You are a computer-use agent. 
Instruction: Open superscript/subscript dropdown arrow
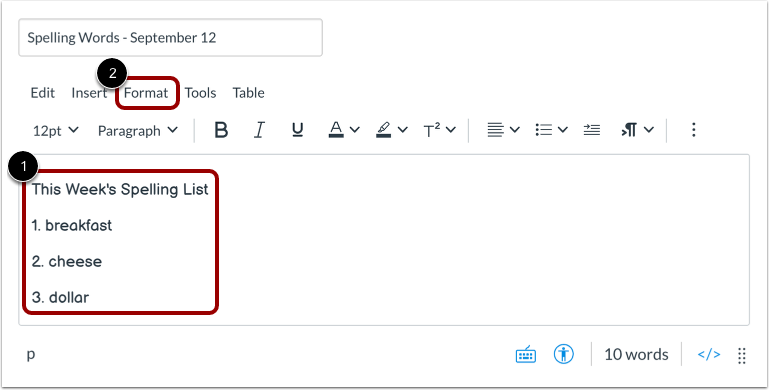pyautogui.click(x=451, y=130)
